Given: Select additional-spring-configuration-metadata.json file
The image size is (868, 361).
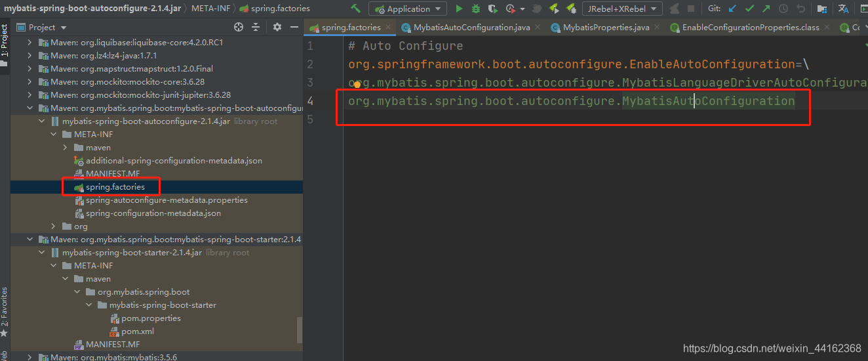Looking at the screenshot, I should click(x=174, y=160).
